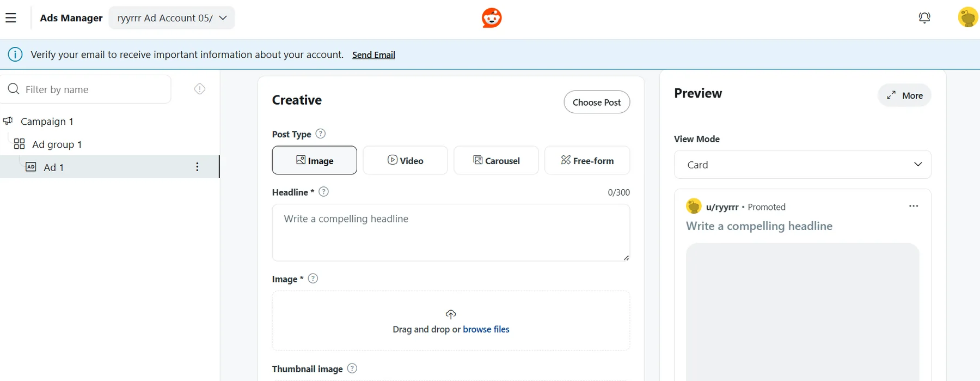Image resolution: width=980 pixels, height=381 pixels.
Task: Click the search magnifier icon in the filter box
Action: pyautogui.click(x=14, y=89)
